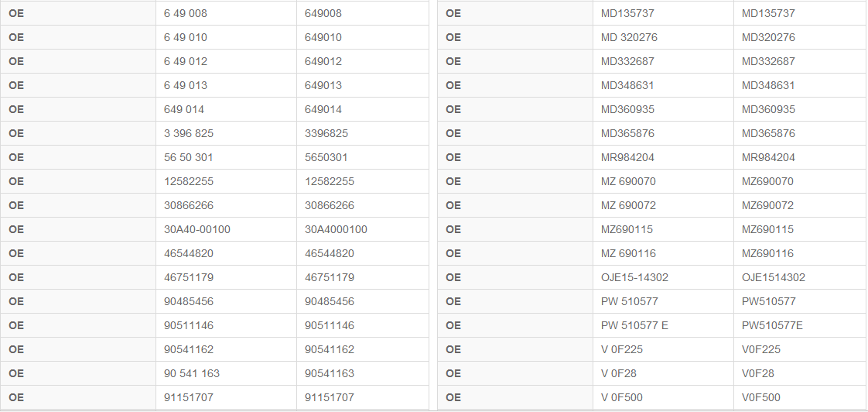The image size is (868, 412).
Task: Select the PW 510577 E cell
Action: pyautogui.click(x=663, y=325)
